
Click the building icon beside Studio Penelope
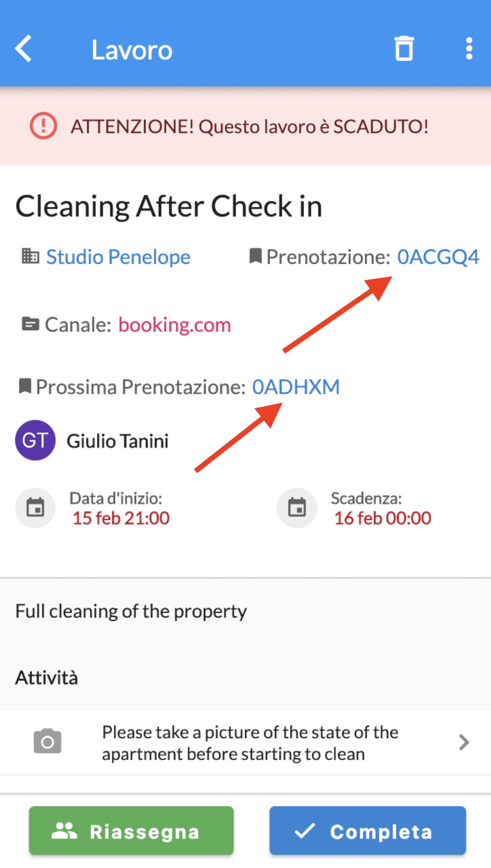coord(30,256)
